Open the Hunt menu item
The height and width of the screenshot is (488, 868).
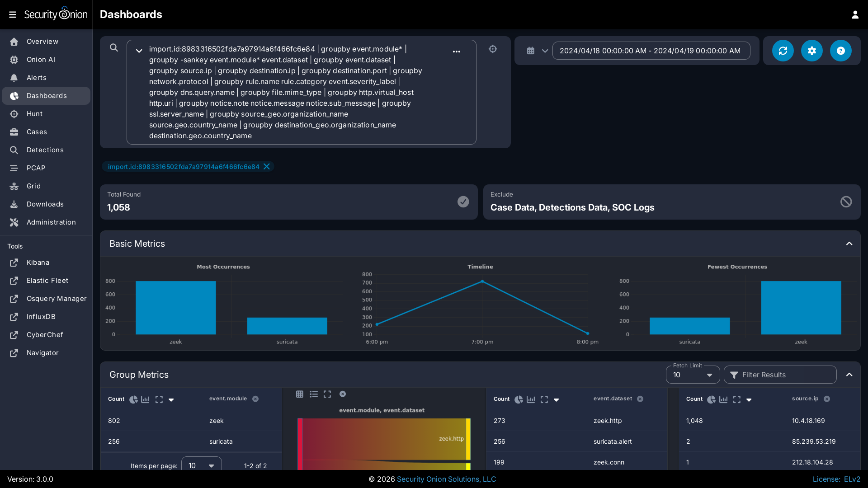point(34,114)
